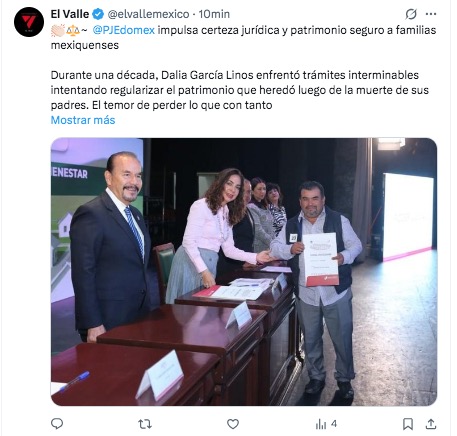The image size is (457, 436).
Task: Click the blue verified badge
Action: (x=98, y=14)
